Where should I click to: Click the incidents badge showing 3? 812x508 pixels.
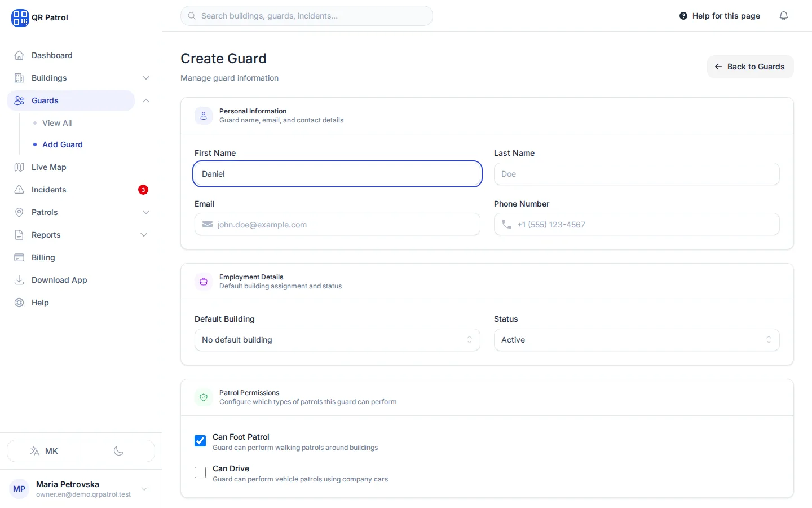pos(143,190)
